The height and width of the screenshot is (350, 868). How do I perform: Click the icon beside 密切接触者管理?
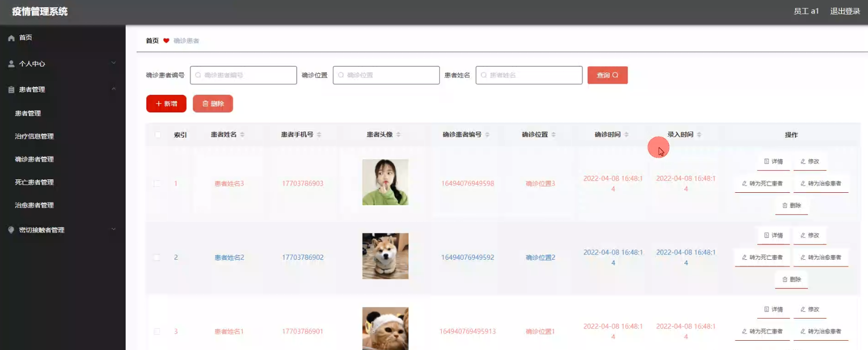point(11,230)
